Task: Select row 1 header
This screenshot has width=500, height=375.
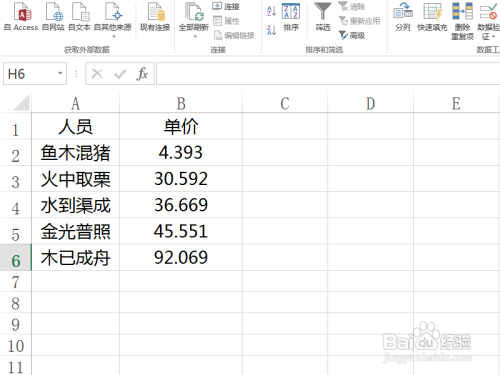Action: tap(15, 127)
